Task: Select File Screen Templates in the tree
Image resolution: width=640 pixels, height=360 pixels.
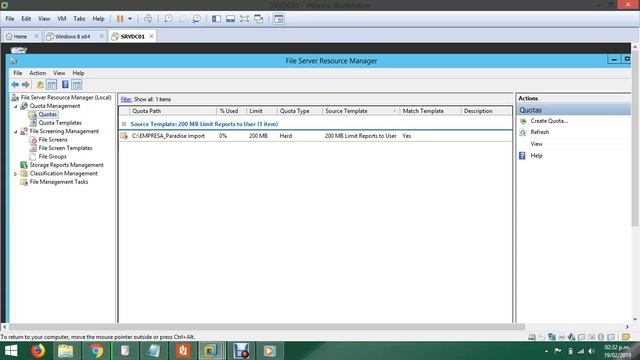Action: (65, 148)
